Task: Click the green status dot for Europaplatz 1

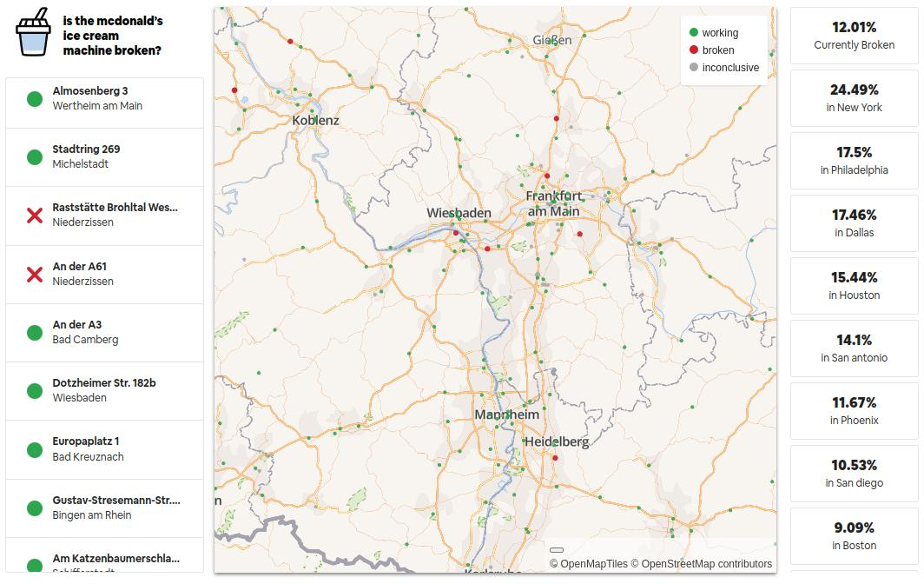Action: 35,449
